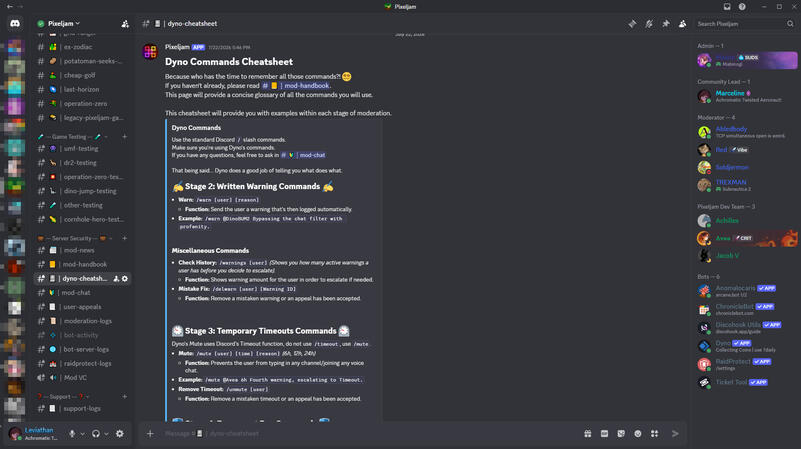Toggle the member list icon
The height and width of the screenshot is (449, 801).
point(682,23)
